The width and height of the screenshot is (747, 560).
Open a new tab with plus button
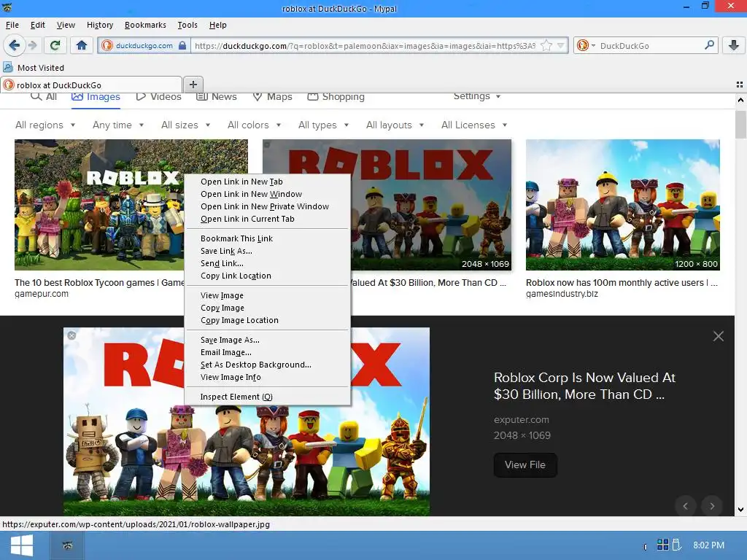point(193,85)
